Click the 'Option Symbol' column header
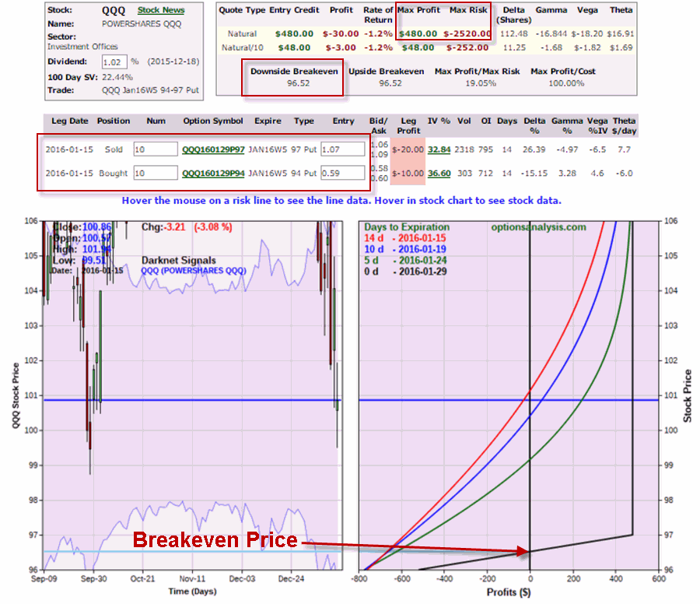 [x=213, y=121]
